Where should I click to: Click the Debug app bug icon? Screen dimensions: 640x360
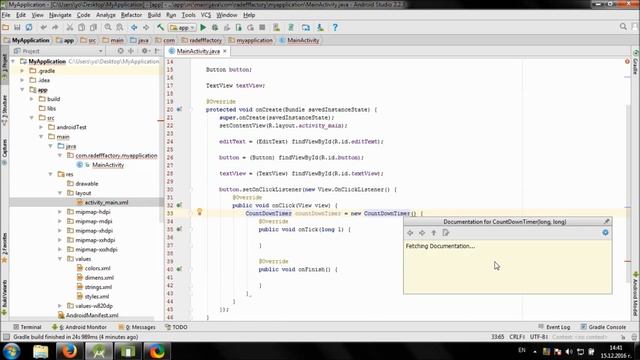coord(215,27)
